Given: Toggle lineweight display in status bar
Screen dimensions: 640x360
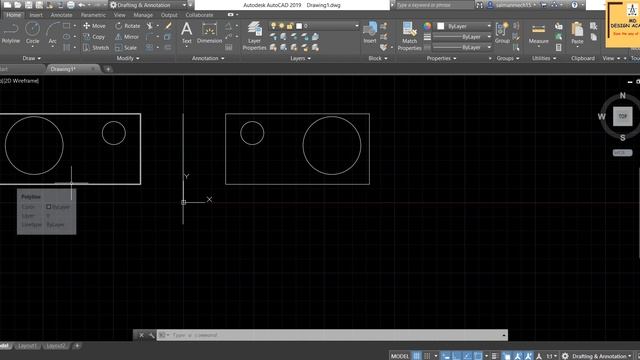Looking at the screenshot, I should tap(495, 356).
